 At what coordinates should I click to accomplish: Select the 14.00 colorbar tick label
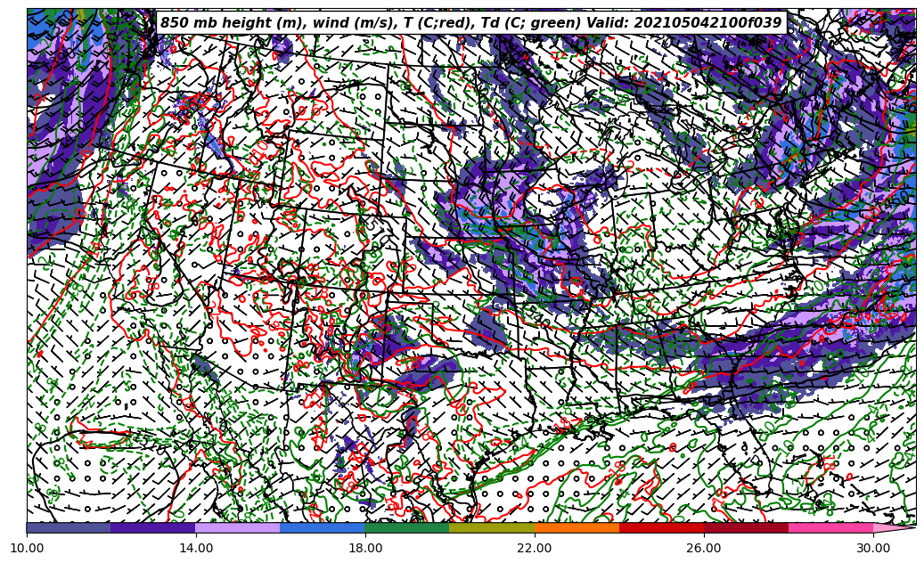pos(196,548)
